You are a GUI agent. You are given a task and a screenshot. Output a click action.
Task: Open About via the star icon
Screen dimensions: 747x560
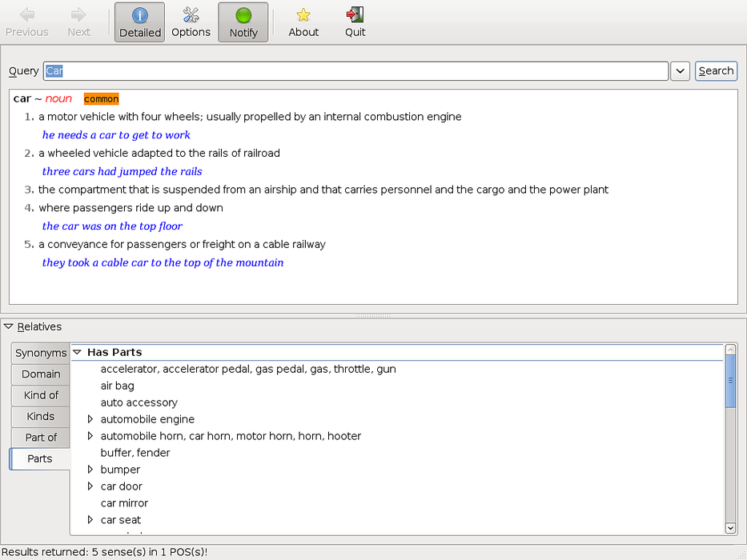[x=303, y=15]
